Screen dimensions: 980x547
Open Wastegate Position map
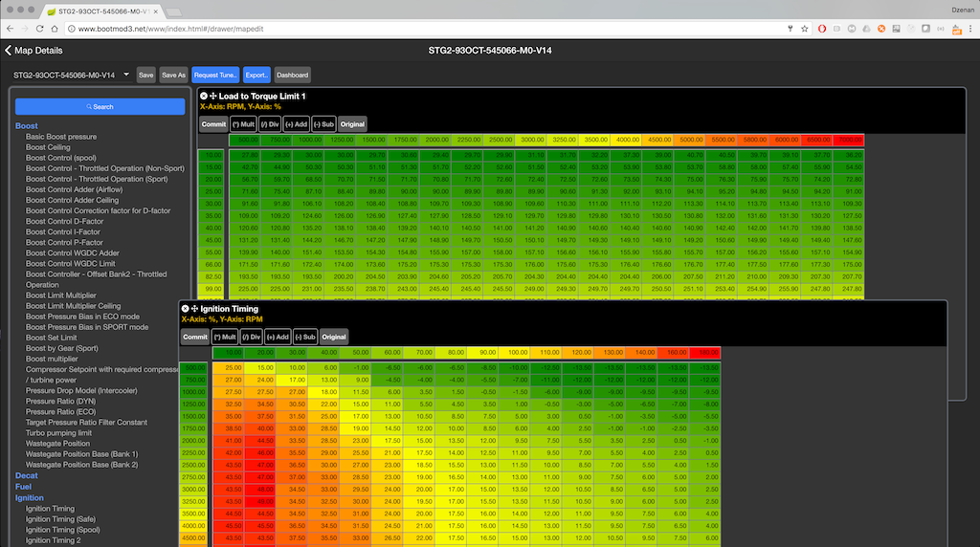[57, 444]
